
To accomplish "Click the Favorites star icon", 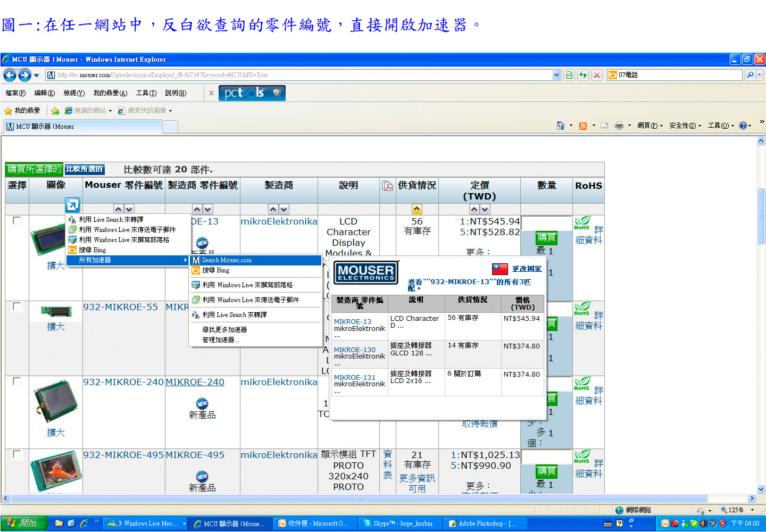I will click(9, 111).
